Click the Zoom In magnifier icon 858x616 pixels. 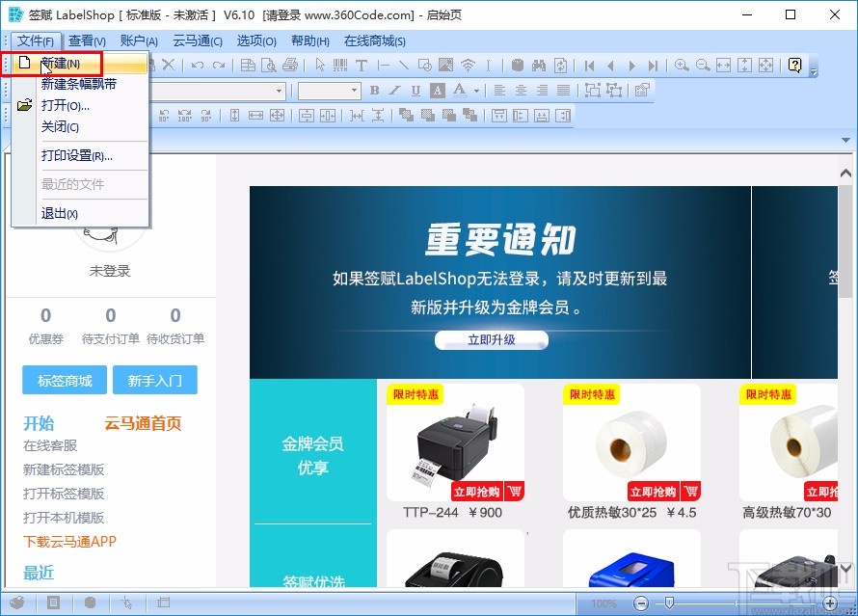pyautogui.click(x=681, y=65)
